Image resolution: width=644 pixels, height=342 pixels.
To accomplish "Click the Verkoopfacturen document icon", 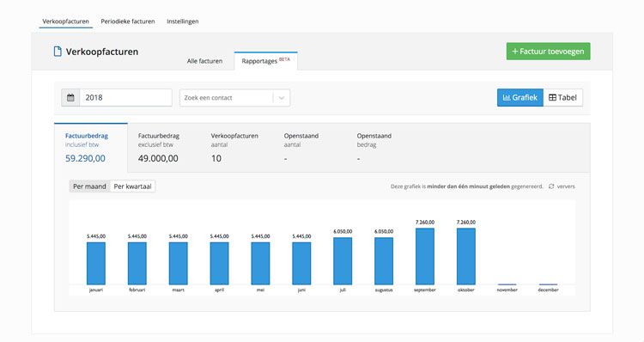I will (x=58, y=52).
